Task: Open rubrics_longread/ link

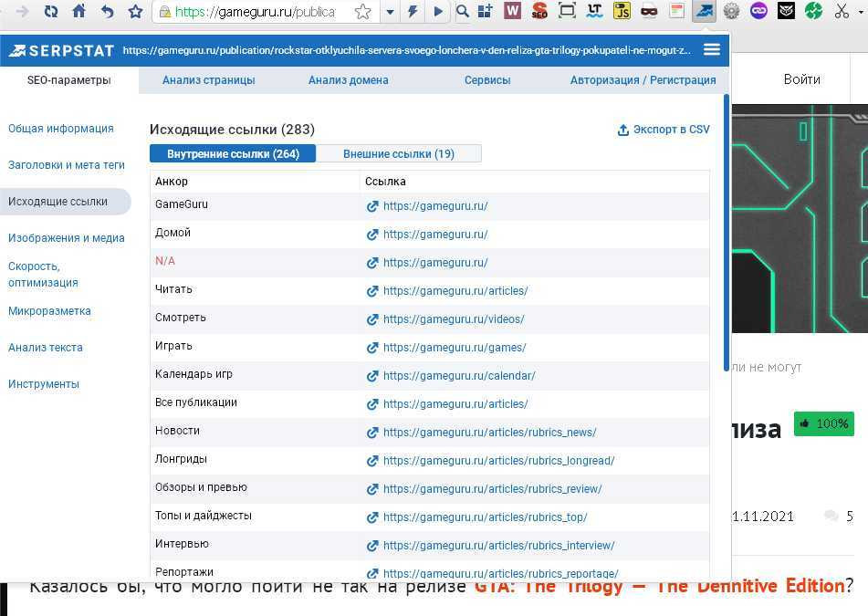Action: (498, 461)
